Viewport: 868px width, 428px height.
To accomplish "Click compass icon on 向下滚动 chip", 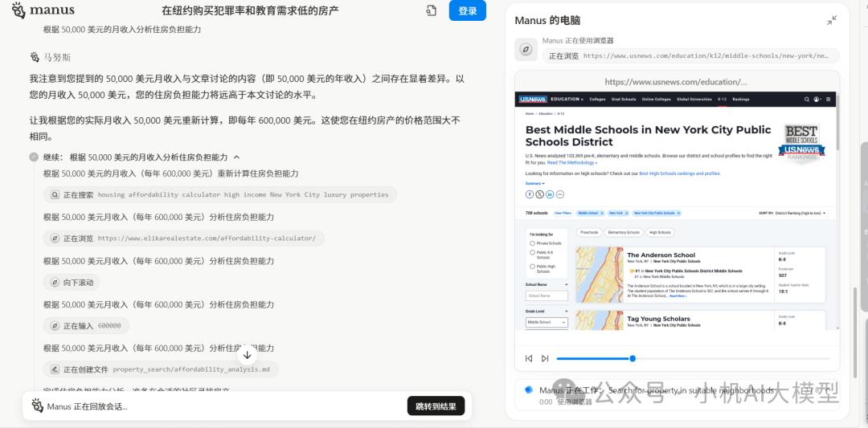I will coord(55,282).
